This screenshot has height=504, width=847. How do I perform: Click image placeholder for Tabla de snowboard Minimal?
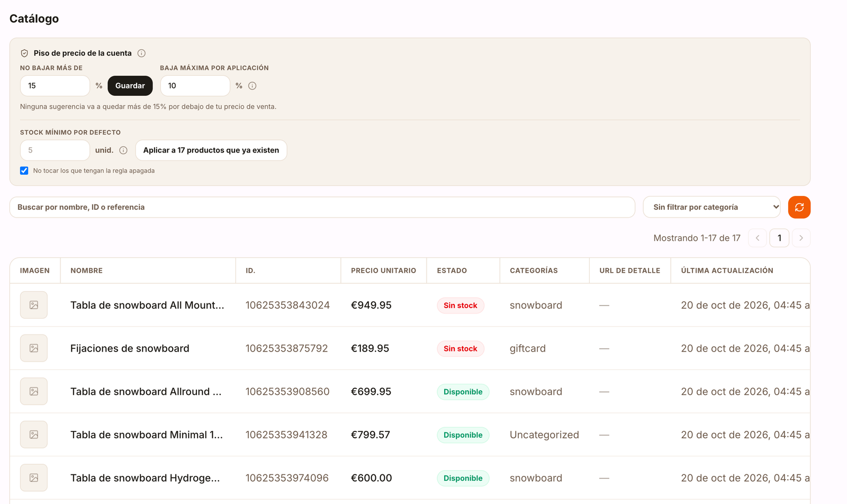tap(34, 435)
